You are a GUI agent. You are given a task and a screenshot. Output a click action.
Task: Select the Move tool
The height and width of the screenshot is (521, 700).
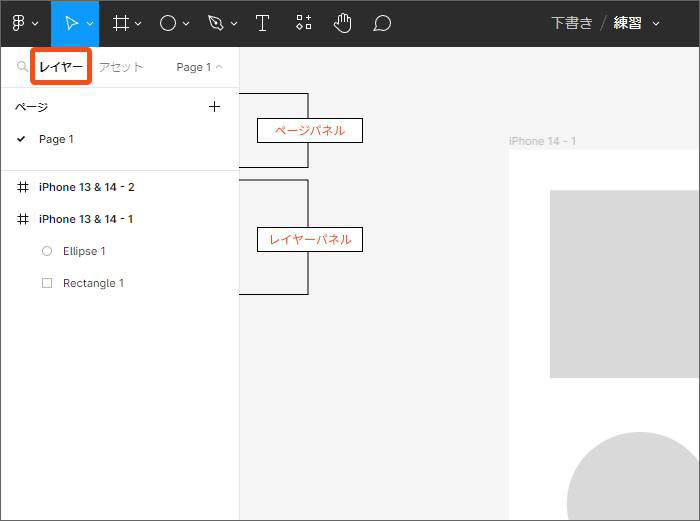[70, 23]
